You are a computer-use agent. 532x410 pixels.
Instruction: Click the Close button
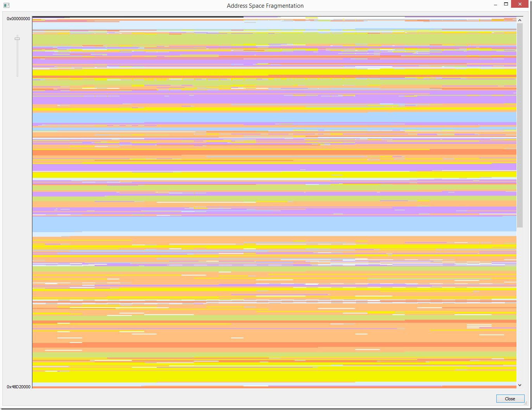coord(510,398)
